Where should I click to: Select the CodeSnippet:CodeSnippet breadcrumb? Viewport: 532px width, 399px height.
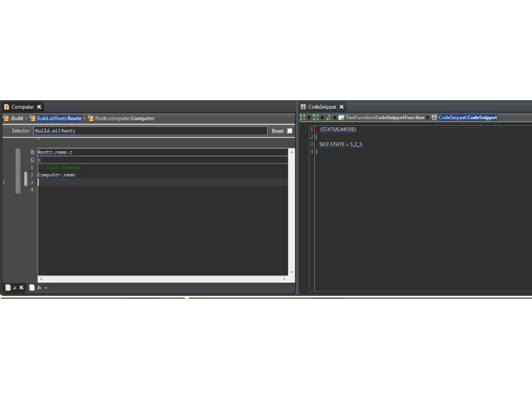click(x=467, y=117)
